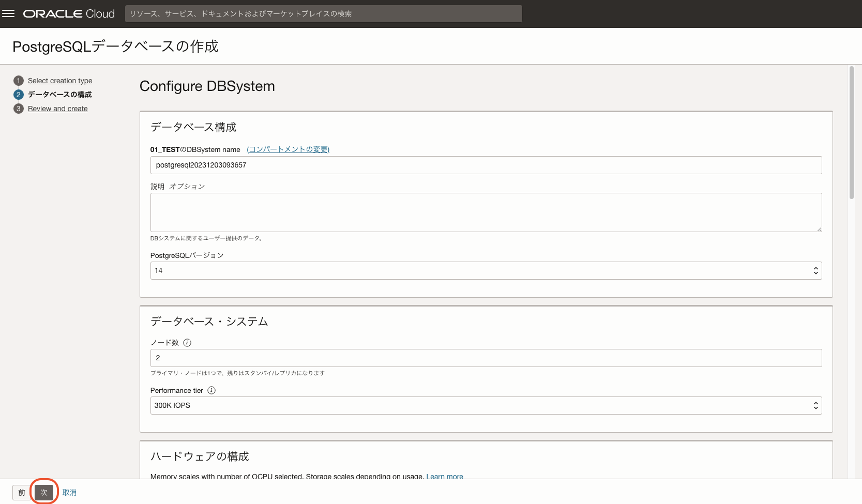
Task: Click the node count info icon
Action: [x=187, y=343]
